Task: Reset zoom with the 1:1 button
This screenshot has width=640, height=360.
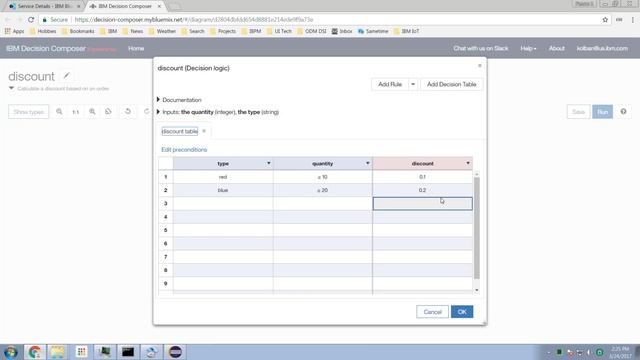Action: click(76, 112)
